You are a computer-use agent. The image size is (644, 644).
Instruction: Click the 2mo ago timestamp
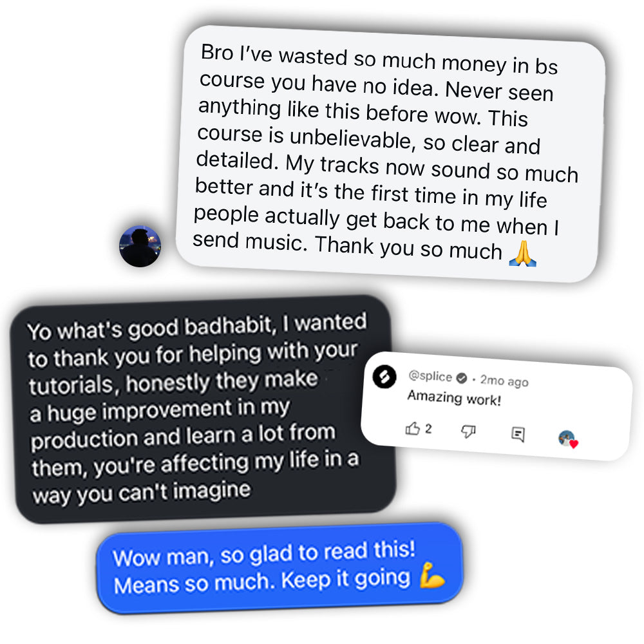click(x=504, y=381)
